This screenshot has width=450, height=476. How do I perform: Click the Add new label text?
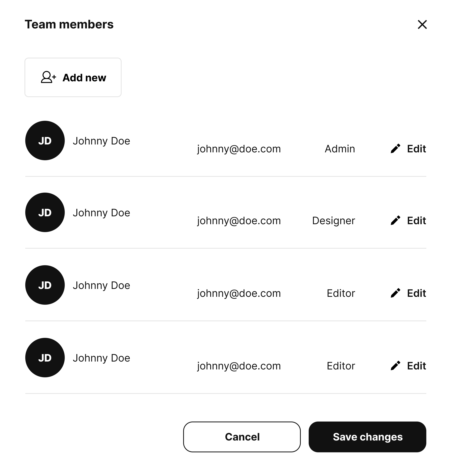(x=84, y=78)
